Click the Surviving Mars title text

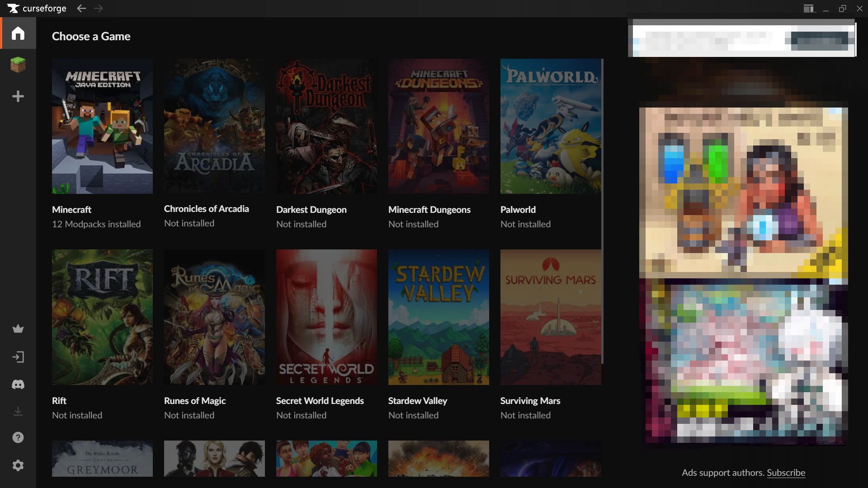(530, 401)
